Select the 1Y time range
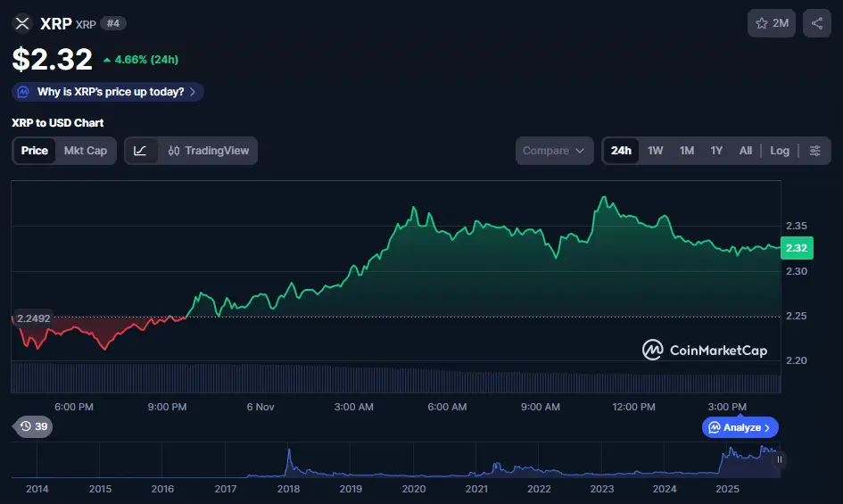 tap(716, 151)
